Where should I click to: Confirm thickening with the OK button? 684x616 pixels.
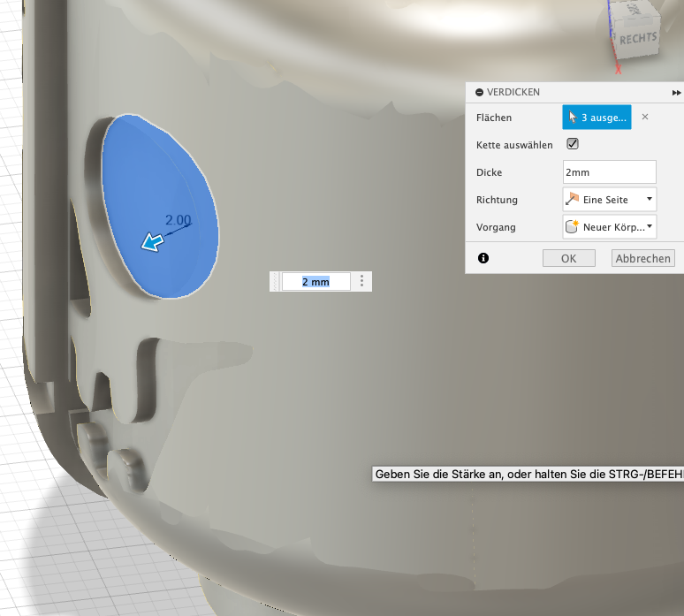[568, 258]
